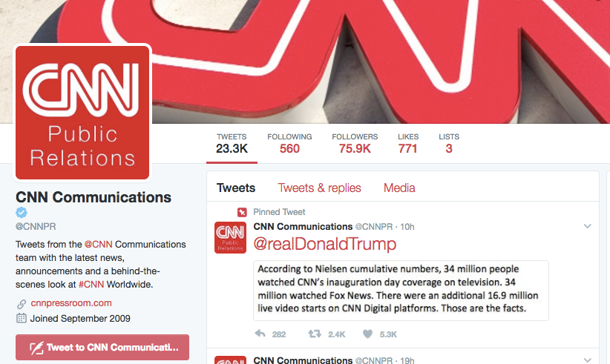Select the Tweets tab in the timeline
610x364 pixels.
tap(236, 188)
